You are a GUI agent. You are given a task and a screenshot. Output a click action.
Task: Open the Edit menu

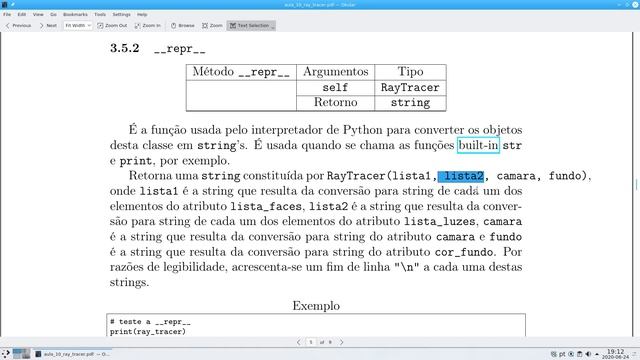click(22, 14)
